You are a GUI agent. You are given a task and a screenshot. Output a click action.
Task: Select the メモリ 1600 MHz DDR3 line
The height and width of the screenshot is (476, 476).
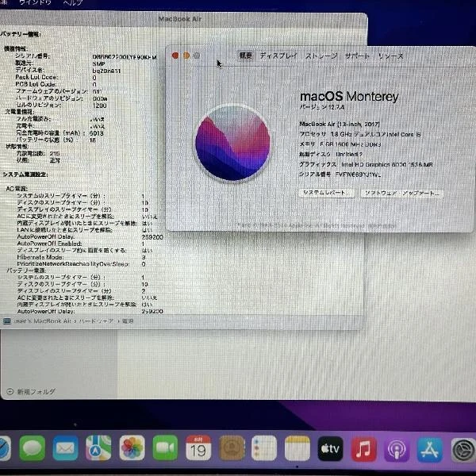(x=340, y=144)
